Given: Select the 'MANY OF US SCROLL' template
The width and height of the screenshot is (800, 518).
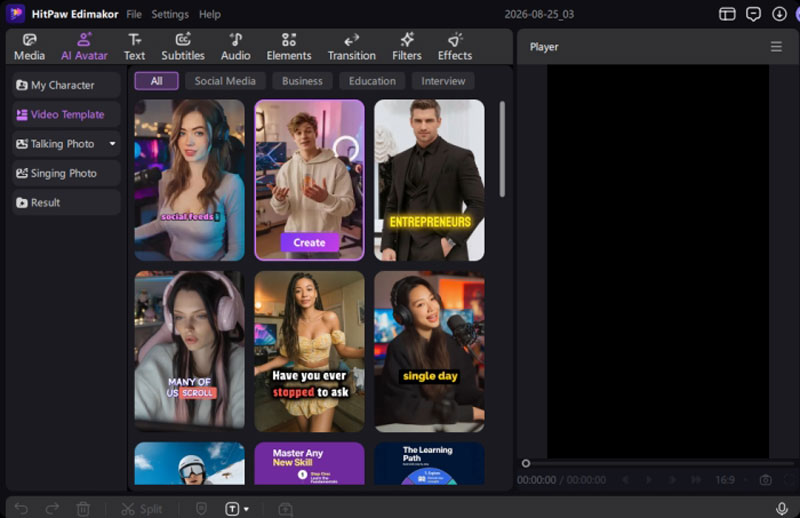Looking at the screenshot, I should [x=189, y=352].
